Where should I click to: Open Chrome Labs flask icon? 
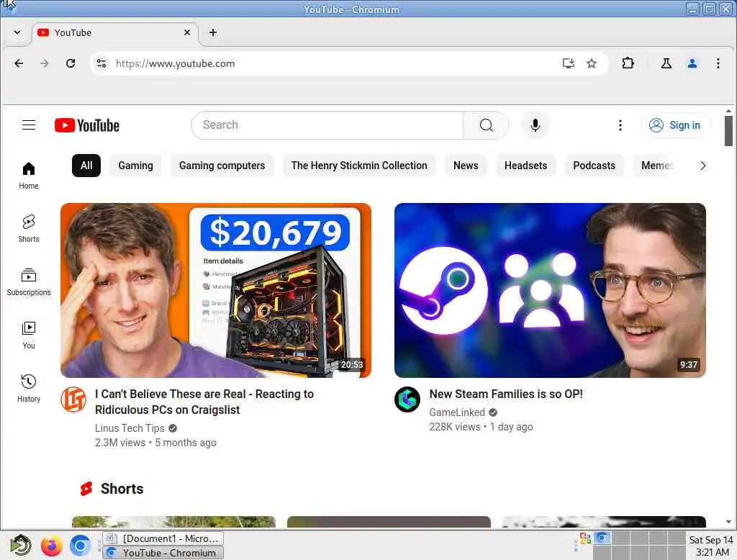click(x=666, y=63)
